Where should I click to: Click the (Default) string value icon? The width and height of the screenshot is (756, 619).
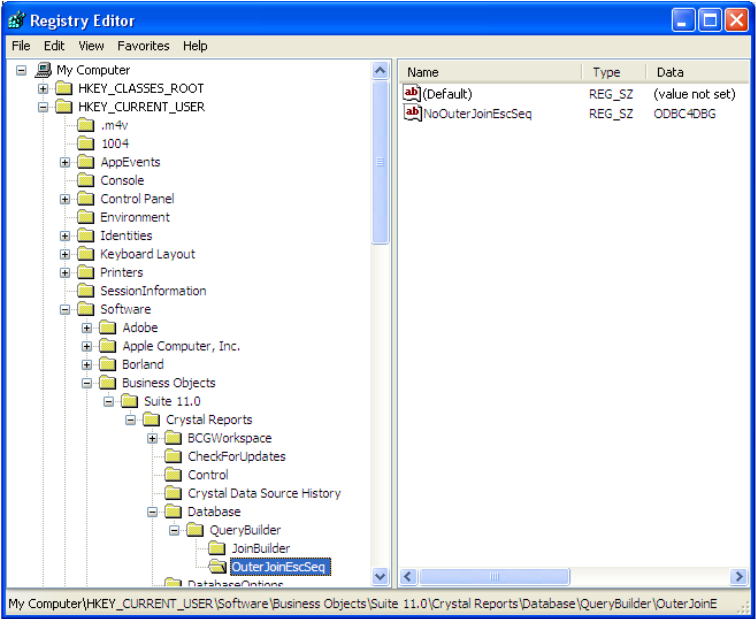[x=412, y=93]
